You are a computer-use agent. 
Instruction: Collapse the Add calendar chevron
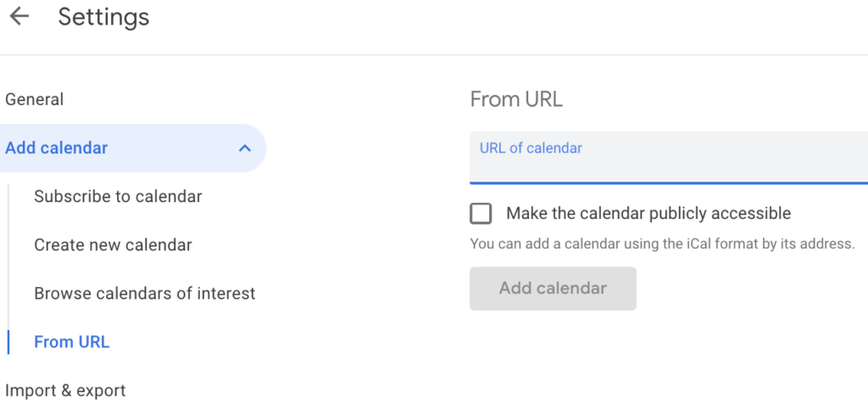[245, 149]
